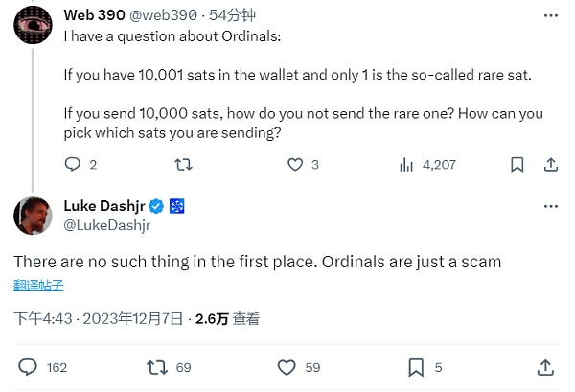Like Luke Dashjr's post
The width and height of the screenshot is (575, 392).
pos(286,367)
